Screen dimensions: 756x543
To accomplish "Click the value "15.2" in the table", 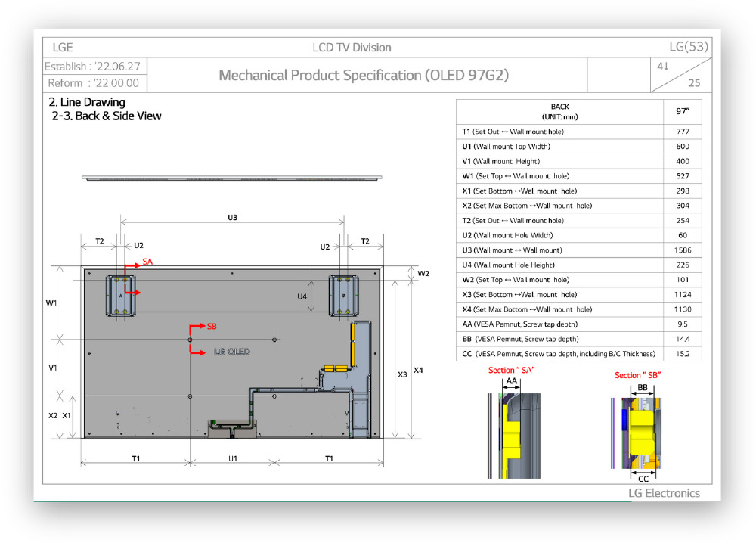I will (x=682, y=354).
